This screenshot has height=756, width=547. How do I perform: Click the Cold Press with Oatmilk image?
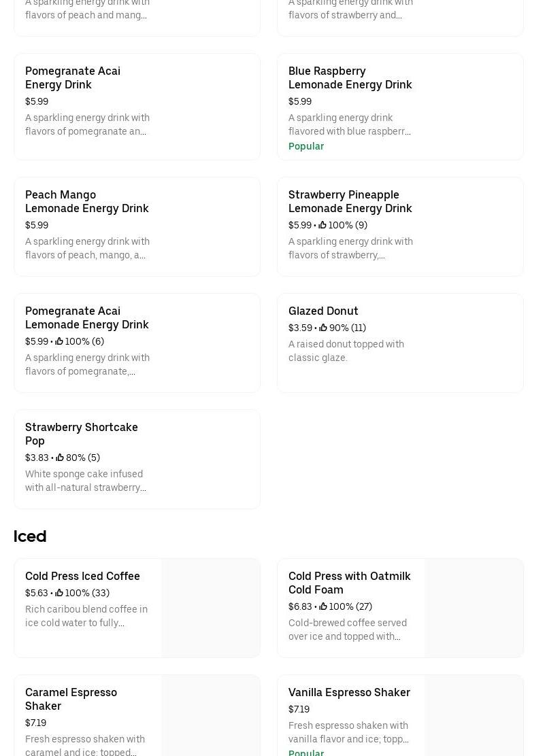click(x=474, y=608)
